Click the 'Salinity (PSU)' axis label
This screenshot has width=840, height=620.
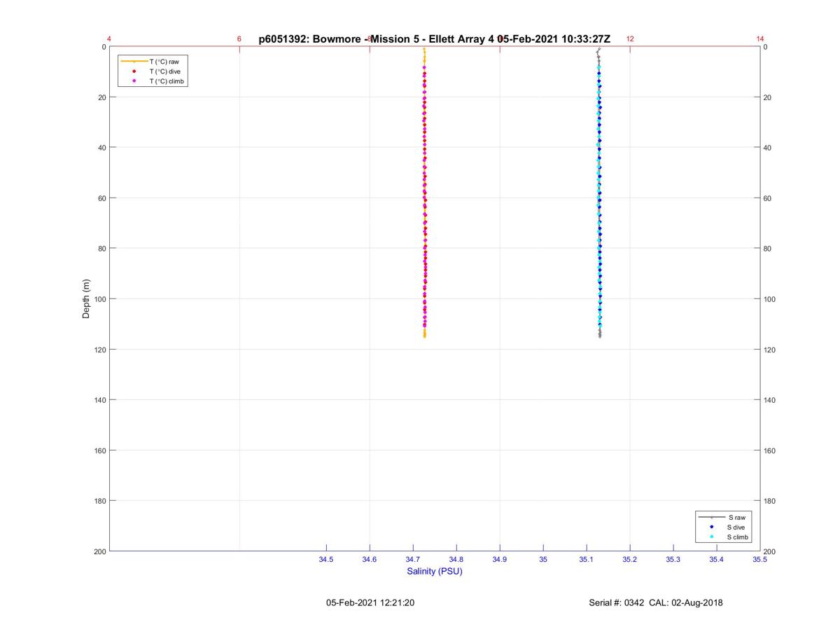pyautogui.click(x=435, y=571)
